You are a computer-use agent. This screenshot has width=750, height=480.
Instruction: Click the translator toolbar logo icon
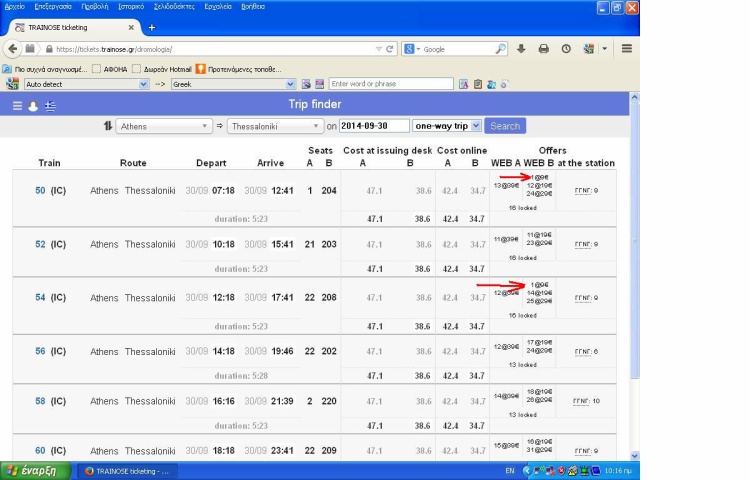[x=12, y=84]
